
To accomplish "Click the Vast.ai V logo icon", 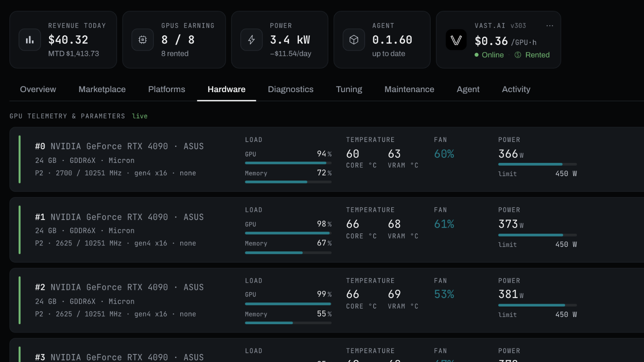I will tap(456, 40).
